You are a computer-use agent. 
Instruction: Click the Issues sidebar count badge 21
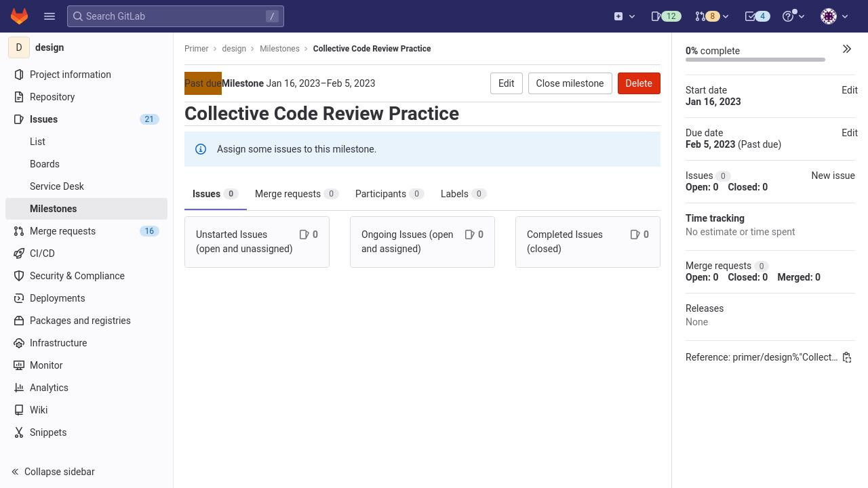[x=149, y=119]
